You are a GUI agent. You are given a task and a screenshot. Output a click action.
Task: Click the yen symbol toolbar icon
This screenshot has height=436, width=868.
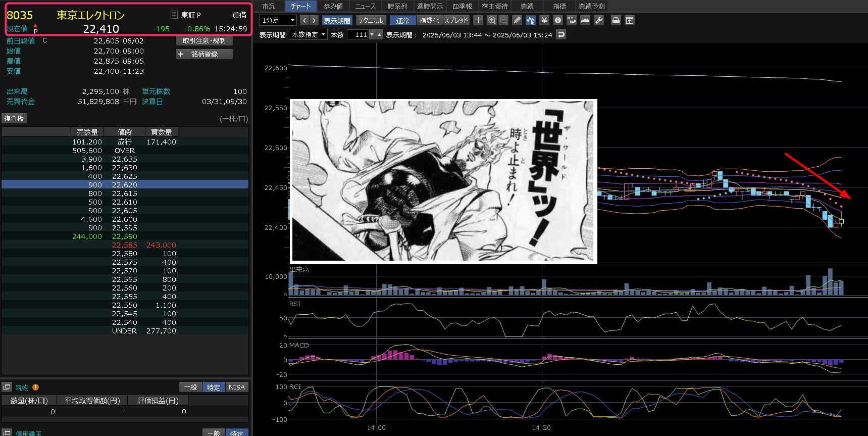pyautogui.click(x=544, y=20)
